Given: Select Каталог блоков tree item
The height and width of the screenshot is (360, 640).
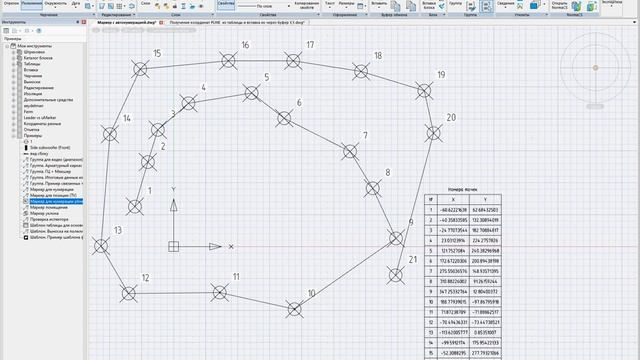Looking at the screenshot, I should click(38, 58).
